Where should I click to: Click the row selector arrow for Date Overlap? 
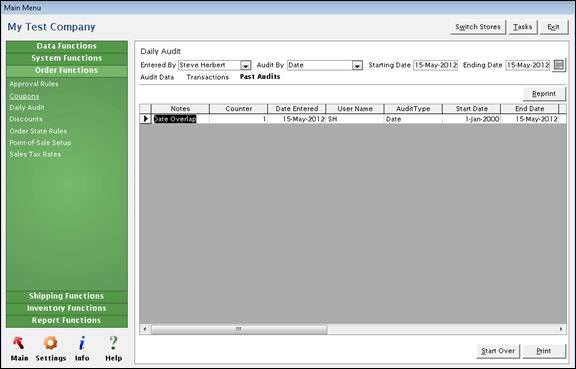click(x=145, y=119)
